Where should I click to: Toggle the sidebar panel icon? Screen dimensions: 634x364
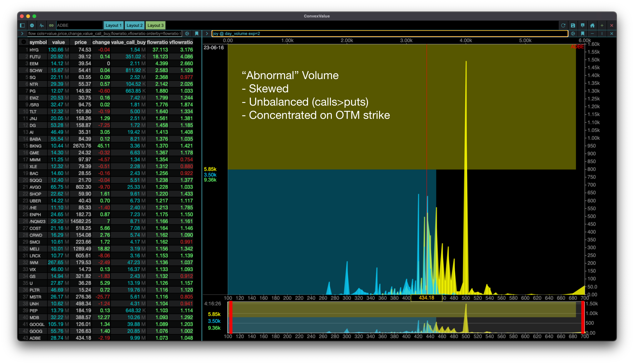click(22, 25)
